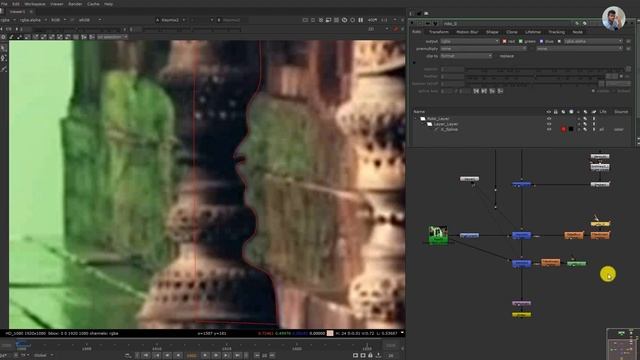
Task: Go to next spline key
Action: coord(484,91)
